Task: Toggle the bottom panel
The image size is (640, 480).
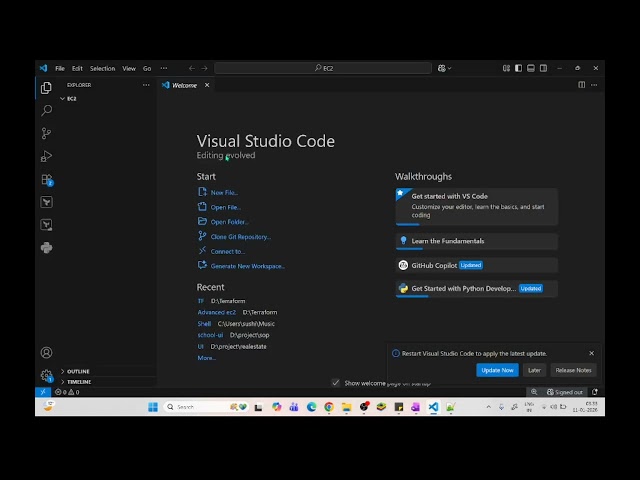Action: point(531,68)
